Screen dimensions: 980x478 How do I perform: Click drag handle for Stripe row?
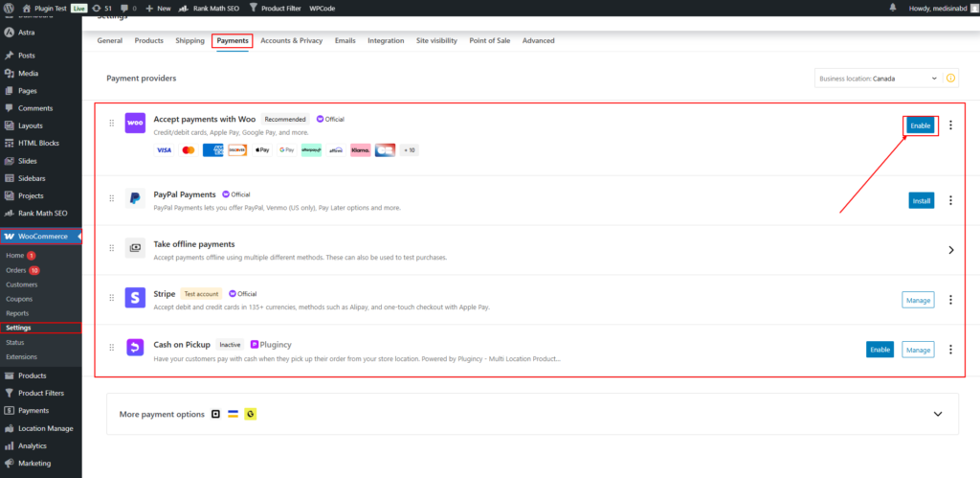[112, 300]
